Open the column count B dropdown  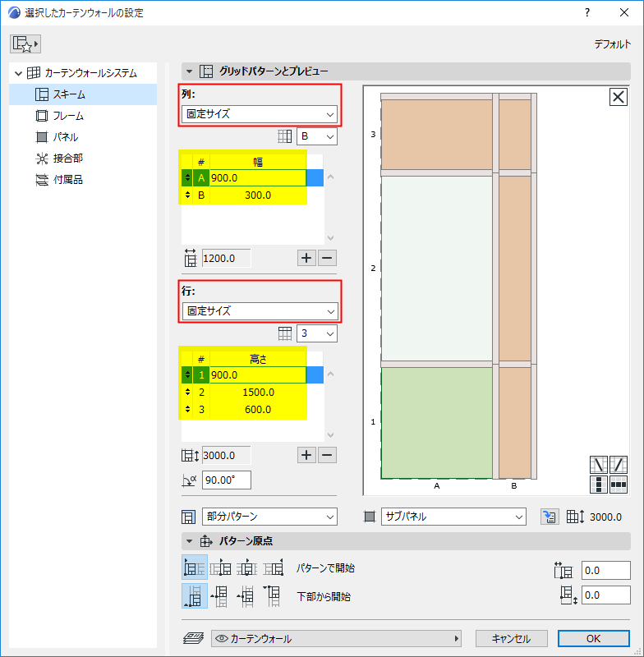point(317,136)
